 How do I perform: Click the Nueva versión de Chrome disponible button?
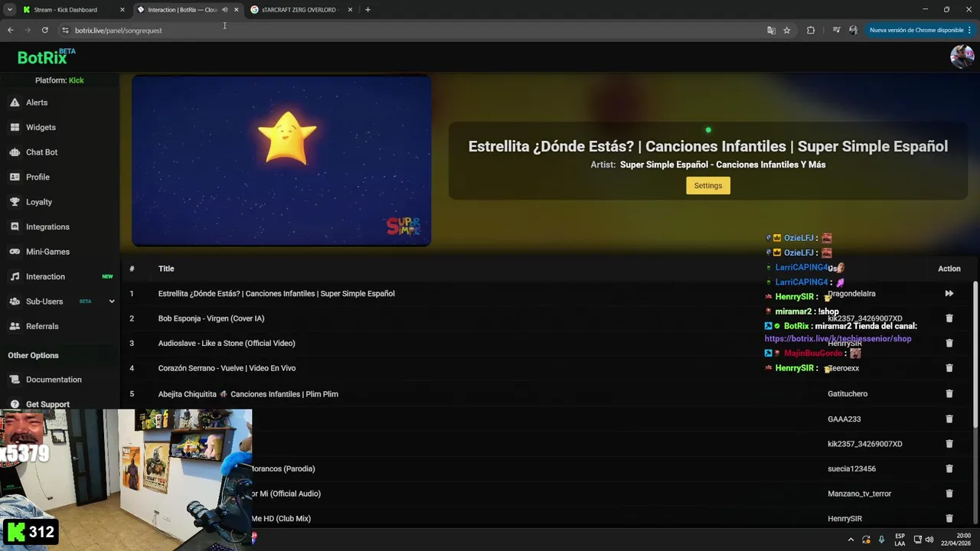920,31
